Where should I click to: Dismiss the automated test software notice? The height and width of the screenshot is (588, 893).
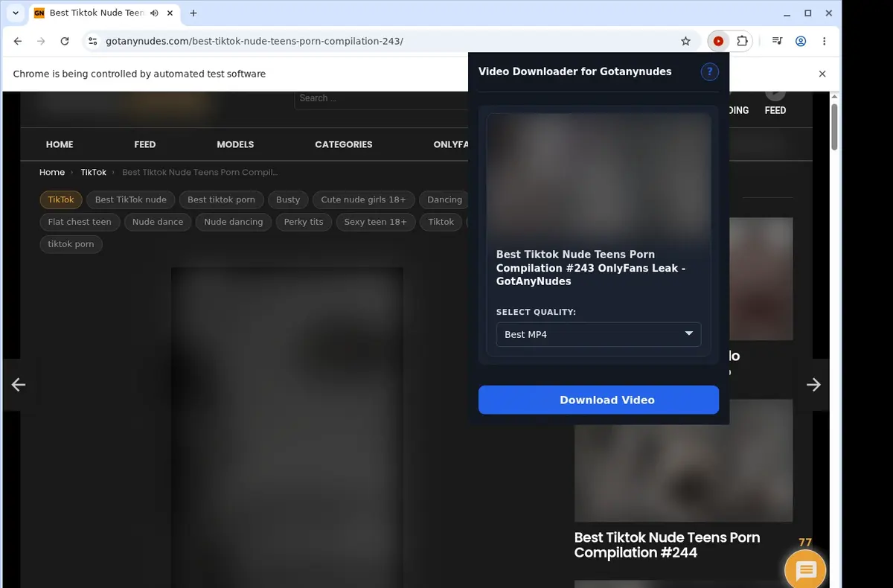click(822, 74)
